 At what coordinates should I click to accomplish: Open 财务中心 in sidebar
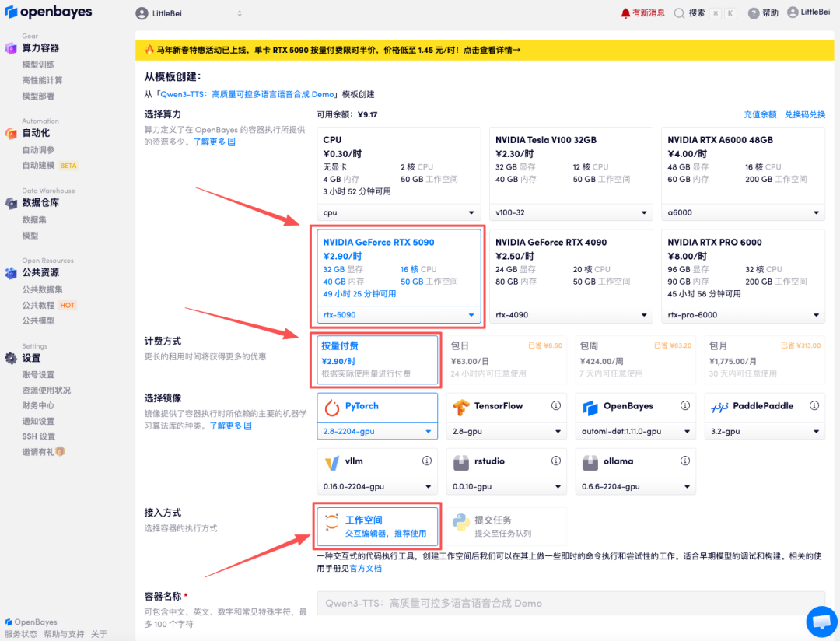pyautogui.click(x=38, y=406)
